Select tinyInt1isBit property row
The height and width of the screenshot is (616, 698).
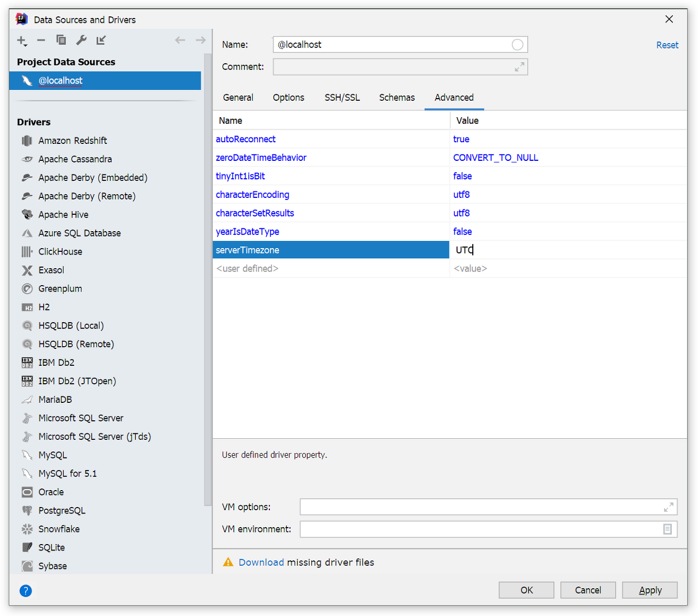click(450, 177)
